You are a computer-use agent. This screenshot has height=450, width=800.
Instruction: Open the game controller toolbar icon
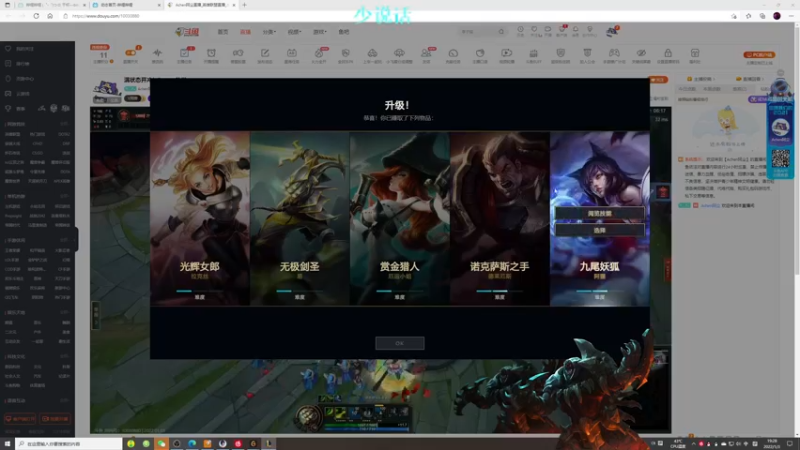pos(614,53)
